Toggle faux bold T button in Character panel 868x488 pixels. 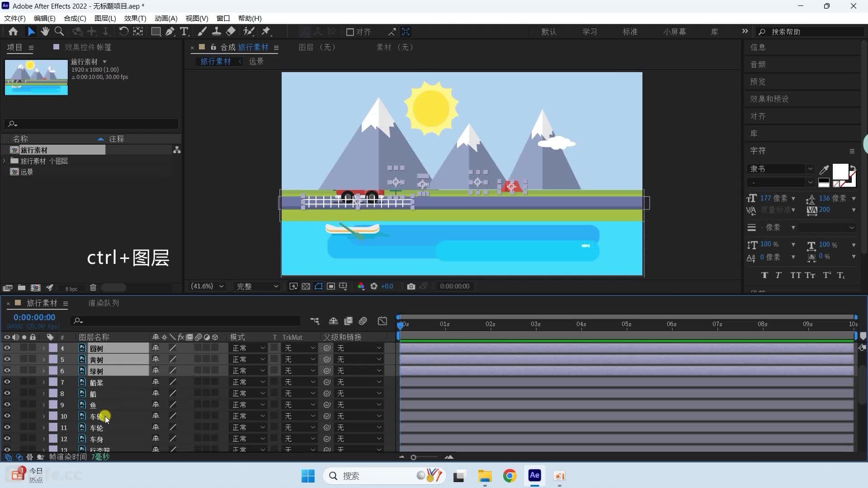tap(764, 275)
